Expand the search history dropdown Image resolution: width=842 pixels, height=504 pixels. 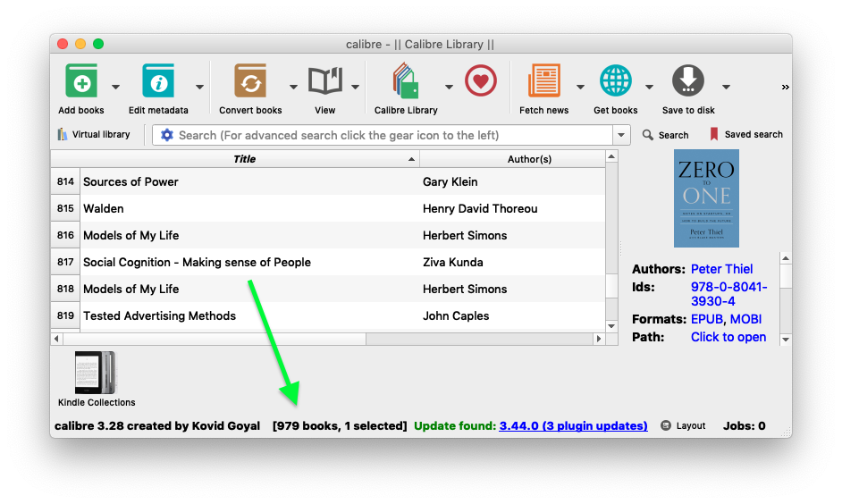point(621,135)
